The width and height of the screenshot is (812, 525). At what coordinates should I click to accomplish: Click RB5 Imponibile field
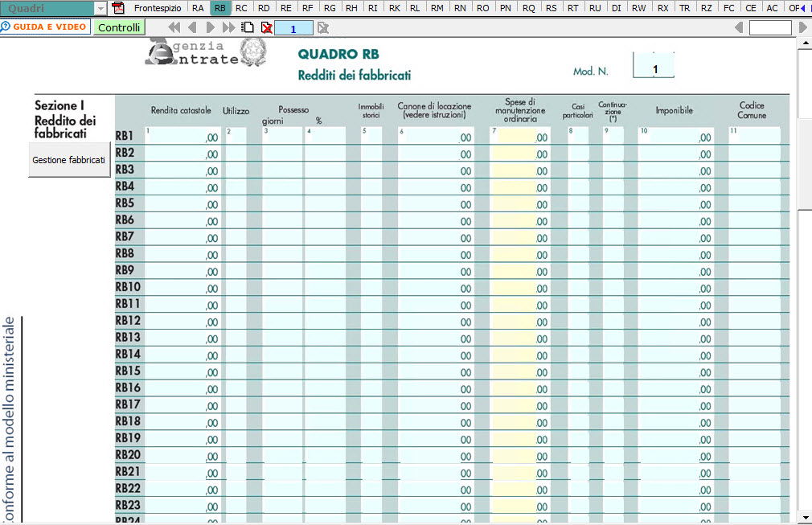click(676, 203)
